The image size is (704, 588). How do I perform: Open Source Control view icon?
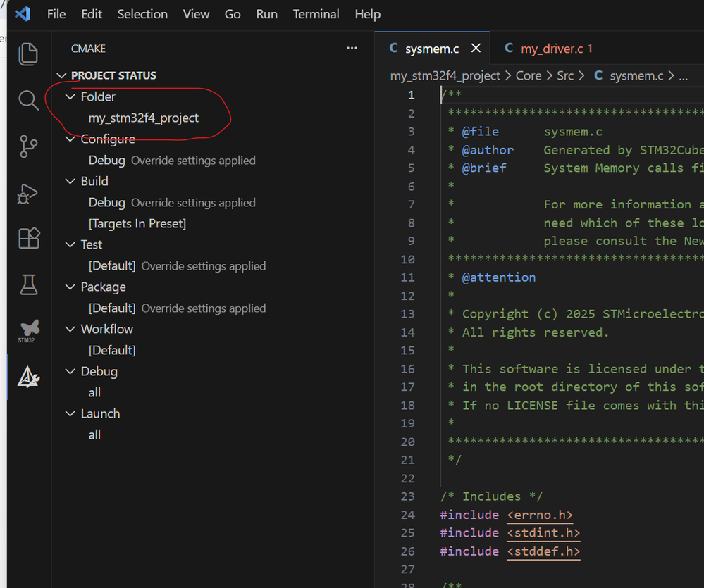point(28,146)
